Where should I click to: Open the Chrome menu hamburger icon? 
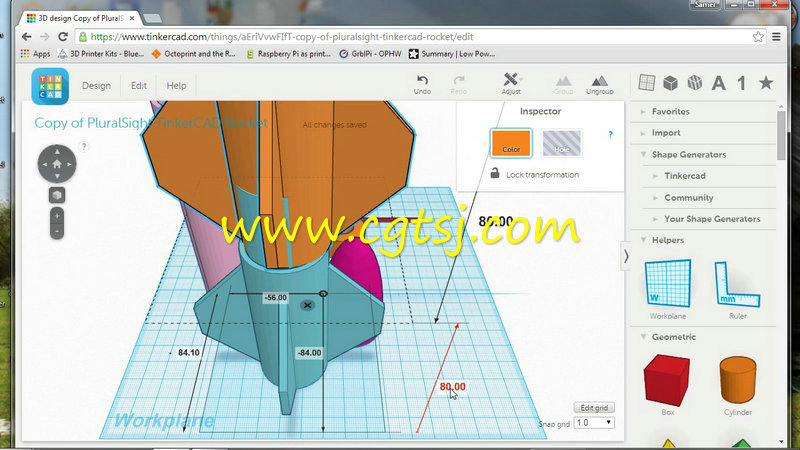pyautogui.click(x=776, y=37)
